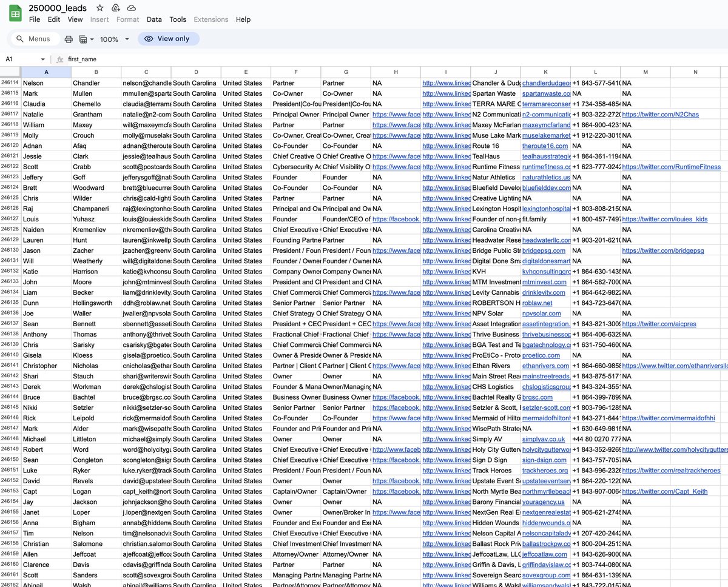Select column N header
The width and height of the screenshot is (728, 587).
click(695, 72)
